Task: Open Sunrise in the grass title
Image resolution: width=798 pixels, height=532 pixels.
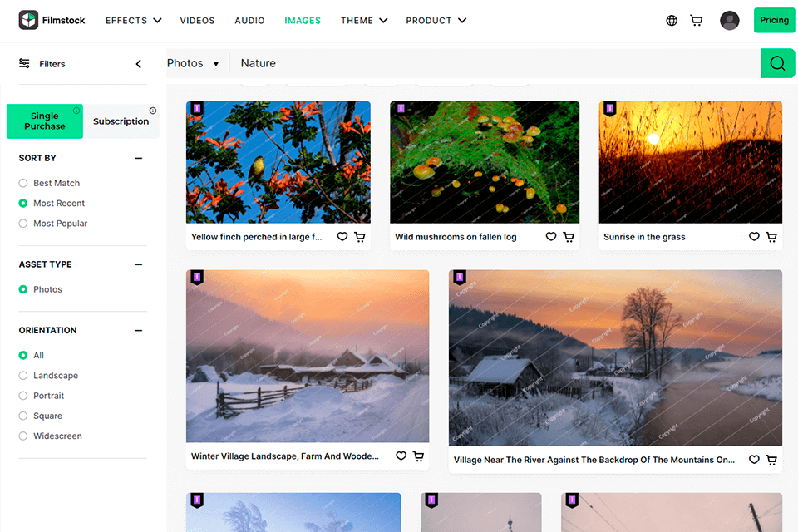Action: [644, 237]
